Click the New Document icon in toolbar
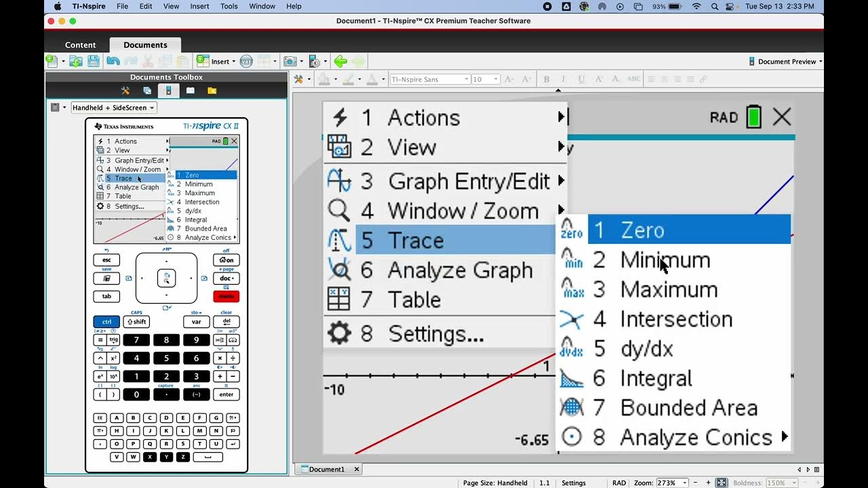This screenshot has width=868, height=488. [52, 61]
